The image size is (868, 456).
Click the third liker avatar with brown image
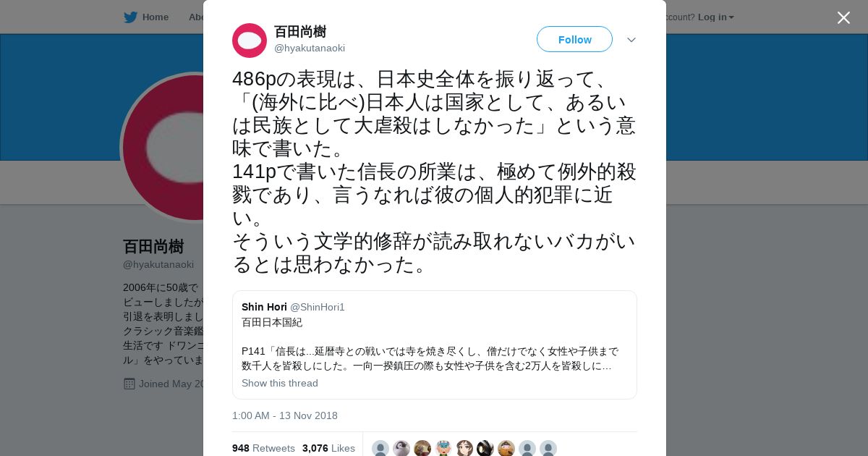point(422,448)
